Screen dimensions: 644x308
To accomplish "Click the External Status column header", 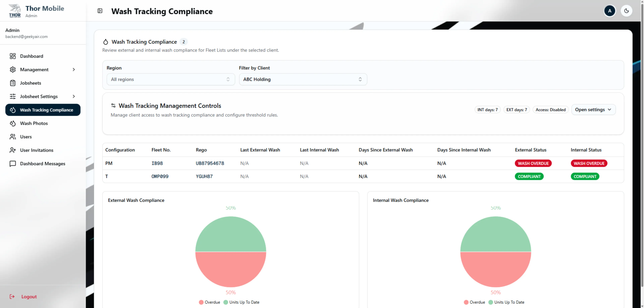I will pyautogui.click(x=530, y=150).
